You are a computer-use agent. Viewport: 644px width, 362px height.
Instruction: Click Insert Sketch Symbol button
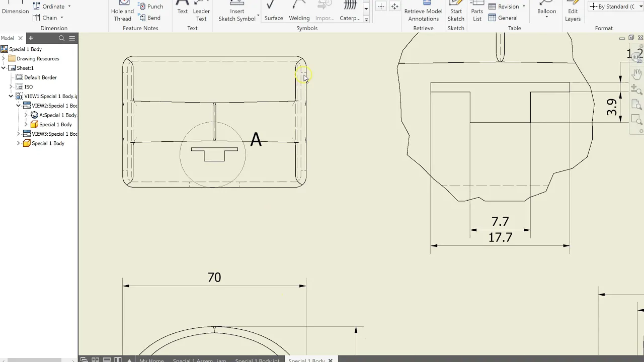237,11
